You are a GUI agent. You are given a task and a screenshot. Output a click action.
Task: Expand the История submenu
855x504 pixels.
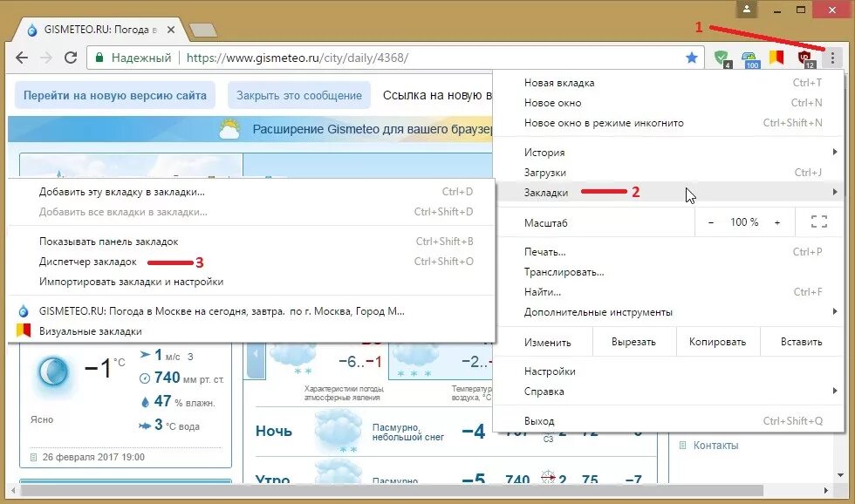click(x=668, y=153)
